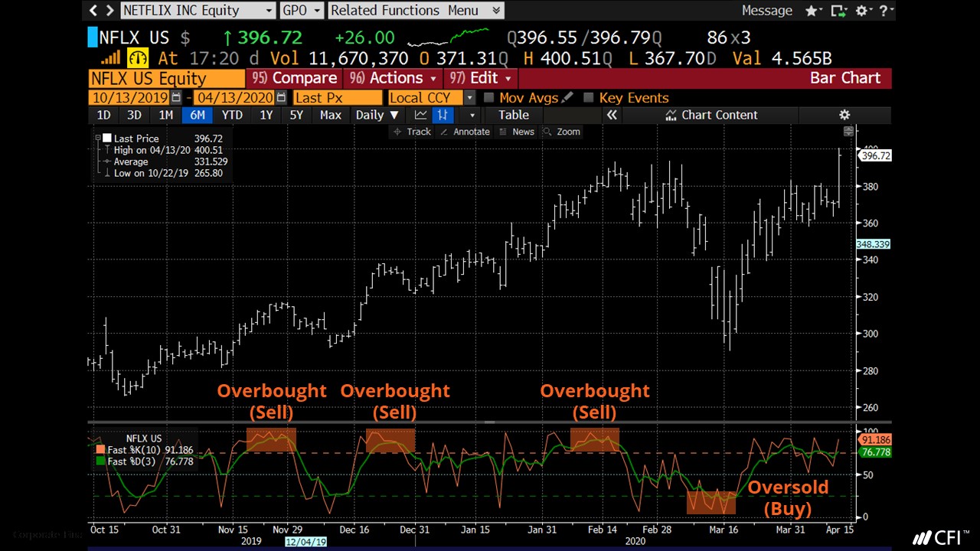This screenshot has width=980, height=551.
Task: Open calendar picker for end date 04/13/2020
Action: (281, 97)
